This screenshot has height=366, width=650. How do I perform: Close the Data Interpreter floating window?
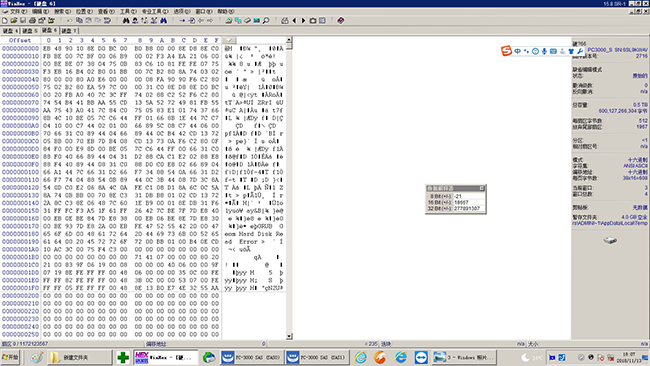(x=482, y=188)
